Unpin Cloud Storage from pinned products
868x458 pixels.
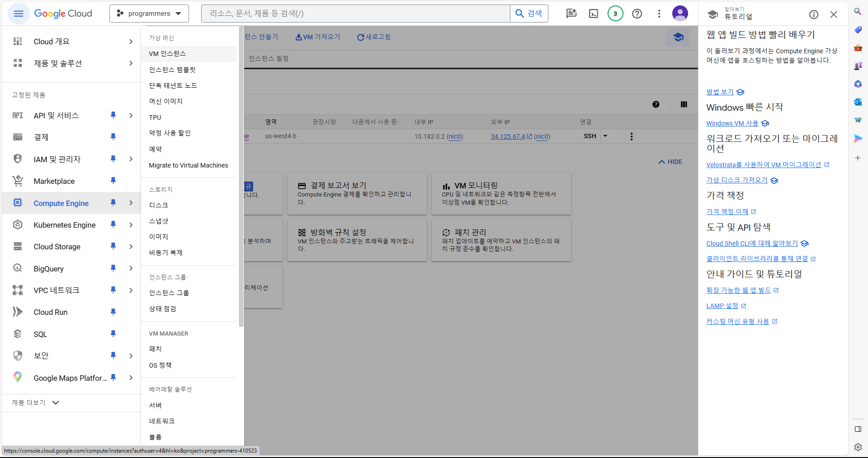(x=113, y=246)
